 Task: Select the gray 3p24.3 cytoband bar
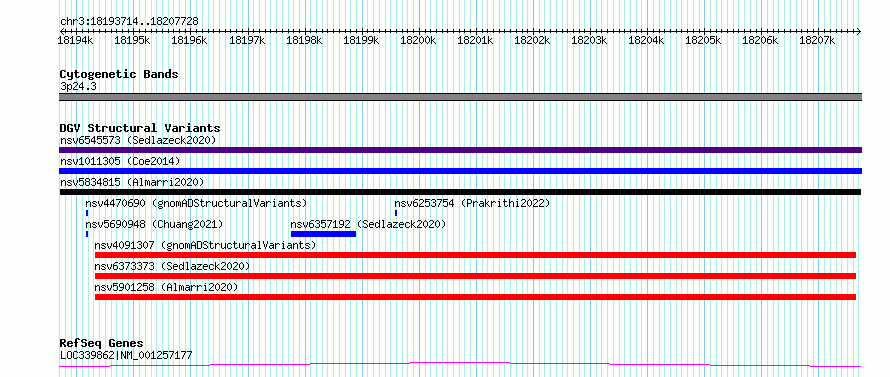460,97
